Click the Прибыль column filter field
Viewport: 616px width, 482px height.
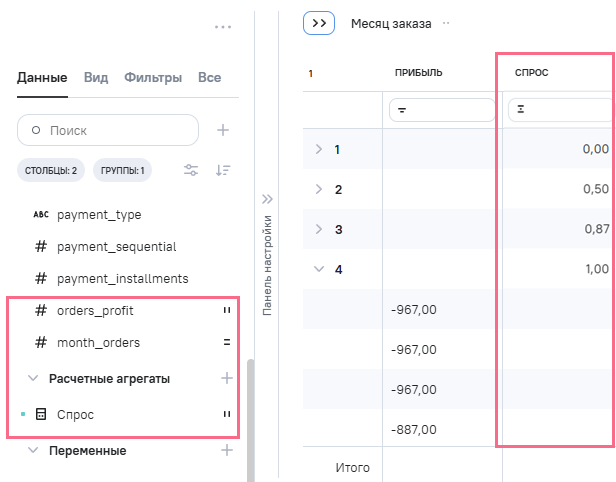point(442,109)
